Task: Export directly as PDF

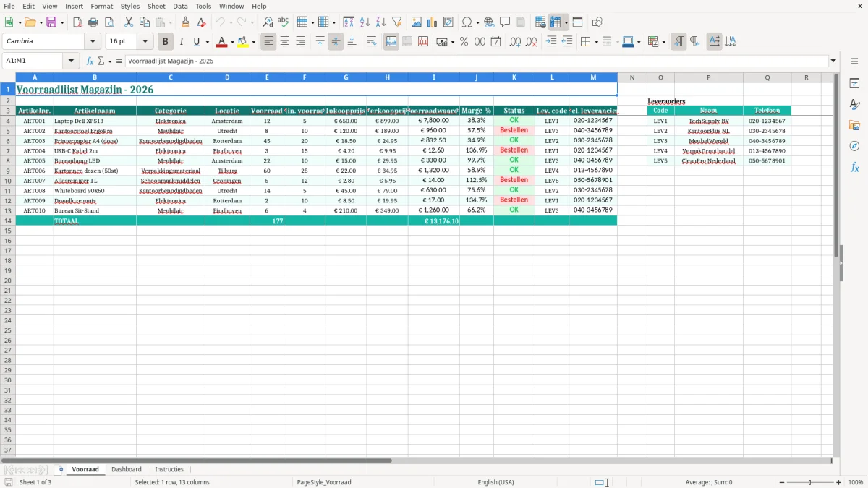Action: 77,22
